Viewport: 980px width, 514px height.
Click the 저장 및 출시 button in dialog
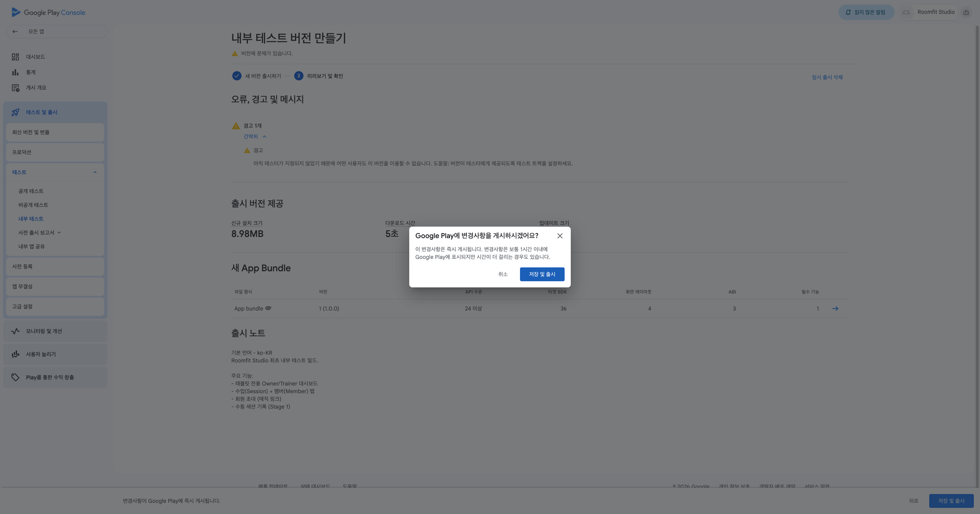point(542,274)
